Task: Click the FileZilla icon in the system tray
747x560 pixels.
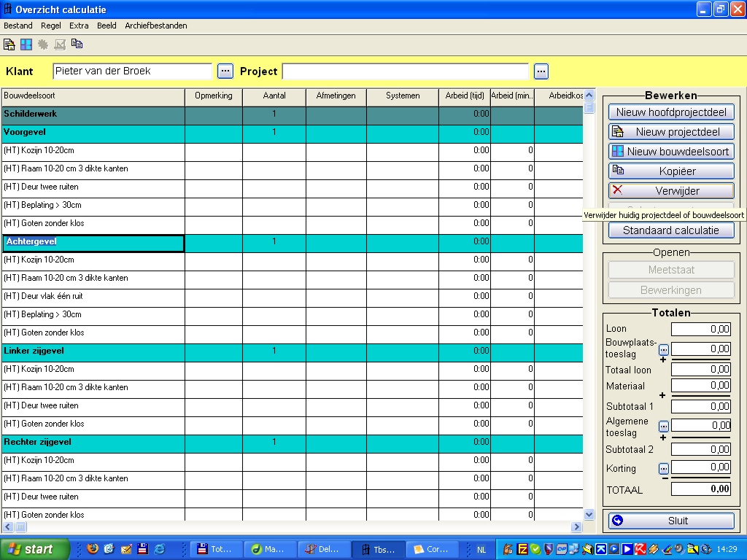Action: [522, 550]
